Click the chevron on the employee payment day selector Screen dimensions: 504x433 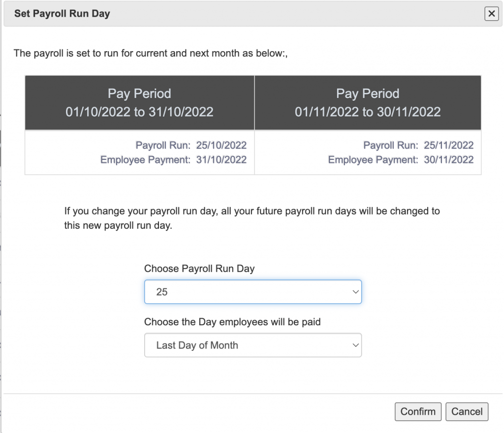pos(356,345)
